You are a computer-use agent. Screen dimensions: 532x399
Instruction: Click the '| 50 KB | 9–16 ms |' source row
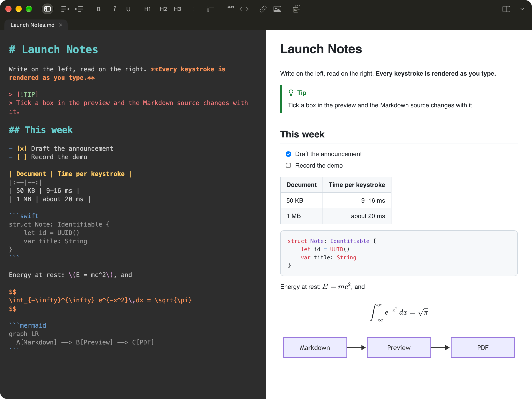pyautogui.click(x=44, y=191)
